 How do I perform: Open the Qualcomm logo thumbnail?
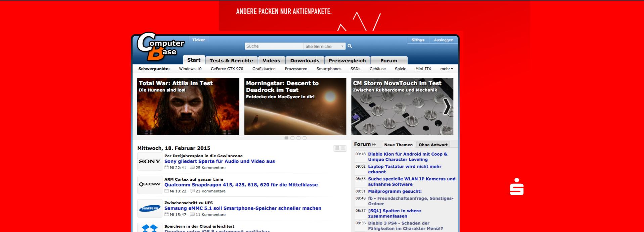point(150,185)
